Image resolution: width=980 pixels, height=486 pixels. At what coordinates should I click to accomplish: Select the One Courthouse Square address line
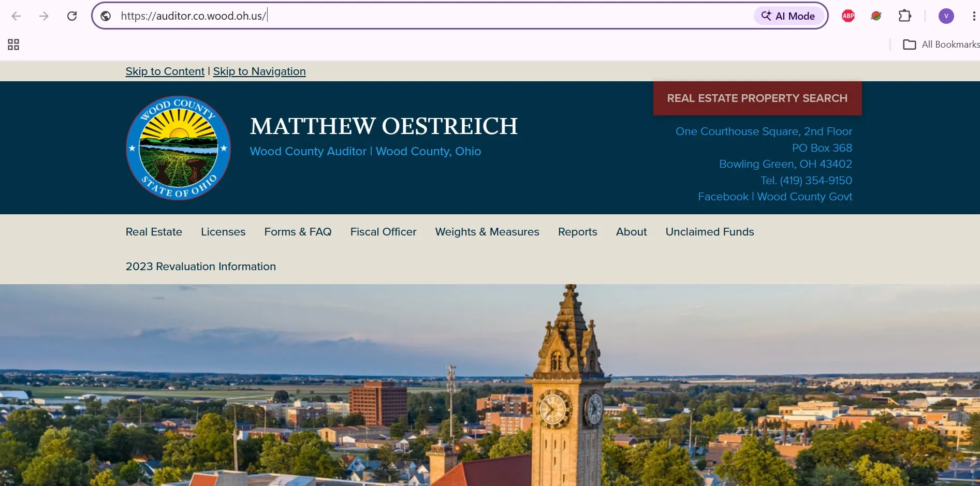(x=764, y=131)
